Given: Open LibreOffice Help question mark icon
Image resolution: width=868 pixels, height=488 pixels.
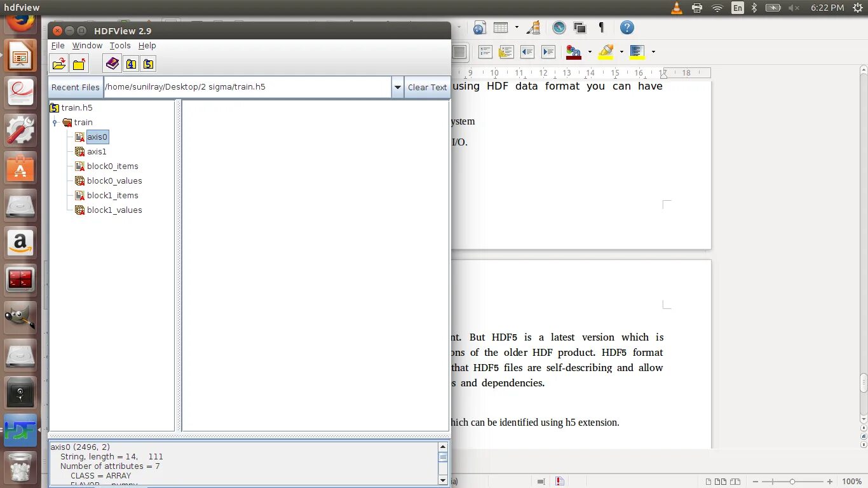Looking at the screenshot, I should click(627, 27).
